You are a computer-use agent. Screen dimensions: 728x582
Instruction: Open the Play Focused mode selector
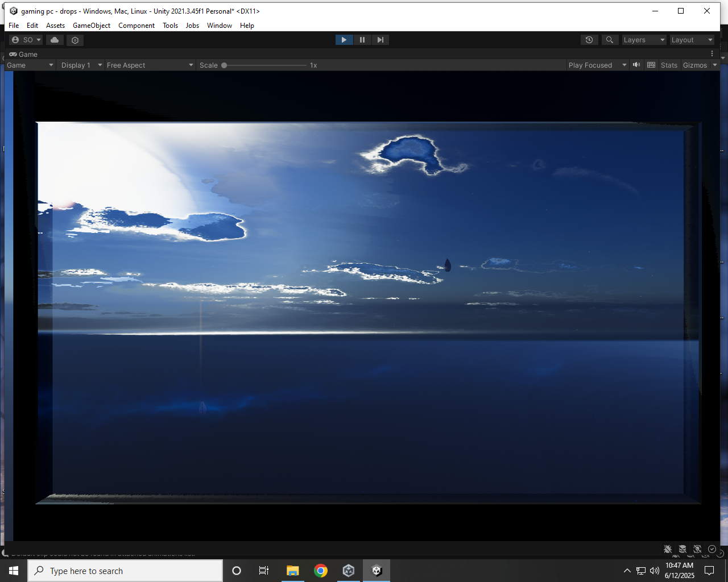point(595,65)
